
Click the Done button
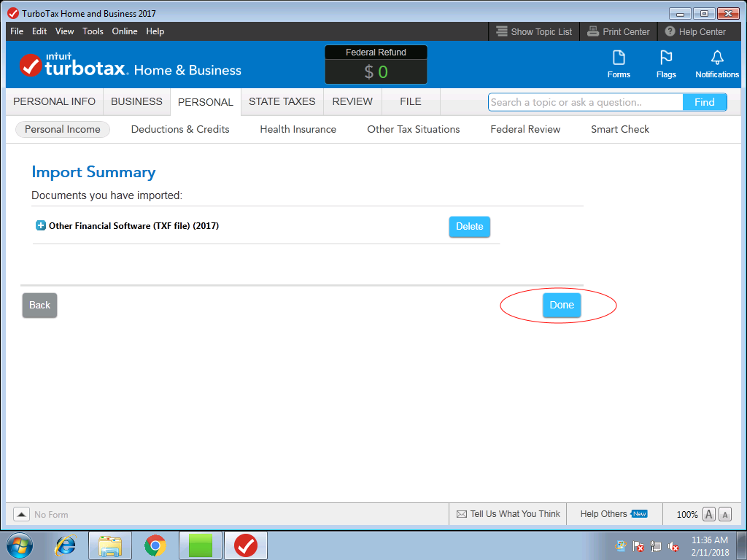pyautogui.click(x=562, y=305)
